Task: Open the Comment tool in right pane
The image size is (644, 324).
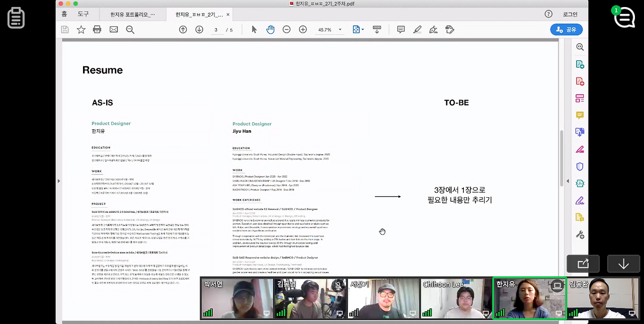Action: [x=580, y=115]
